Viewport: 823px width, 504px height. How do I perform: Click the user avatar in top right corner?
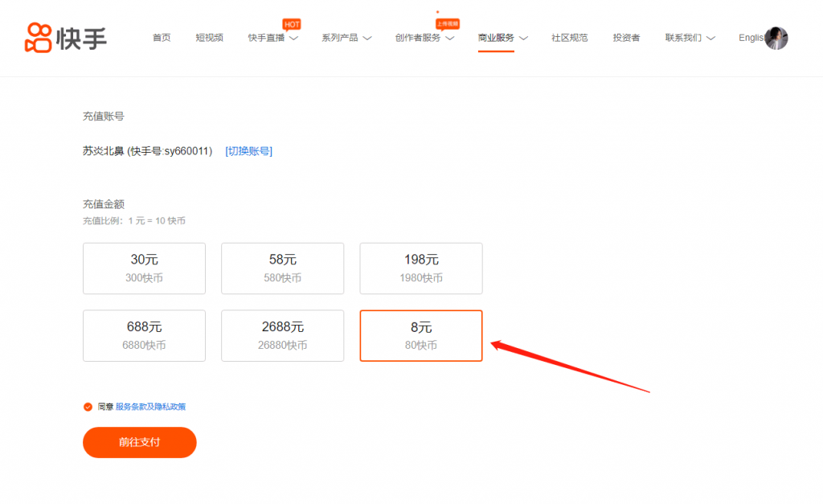(776, 38)
